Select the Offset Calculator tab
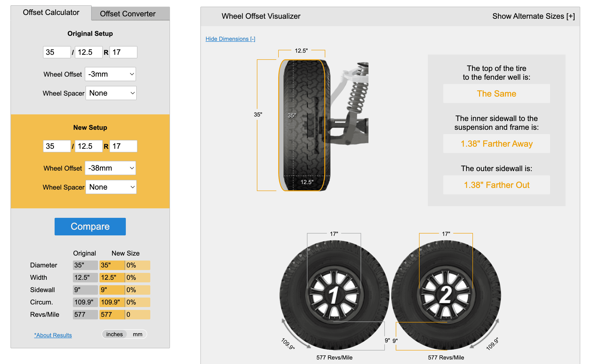594x364 pixels. [51, 13]
